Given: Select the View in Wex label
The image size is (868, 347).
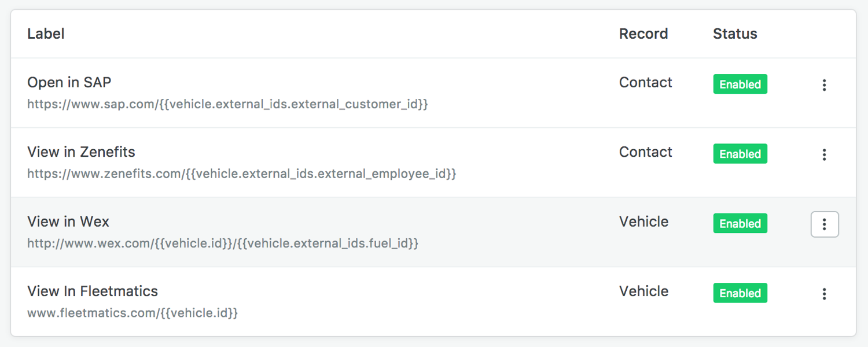Looking at the screenshot, I should click(68, 222).
